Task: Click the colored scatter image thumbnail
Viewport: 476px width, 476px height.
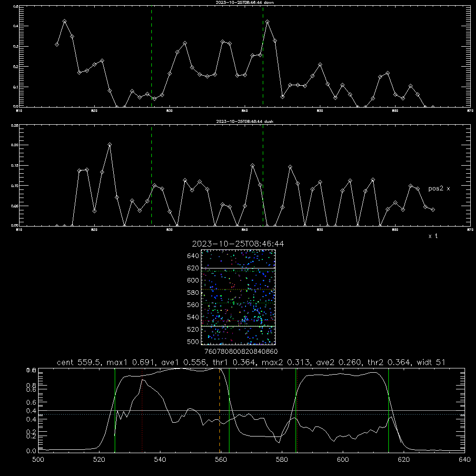Action: [x=238, y=297]
